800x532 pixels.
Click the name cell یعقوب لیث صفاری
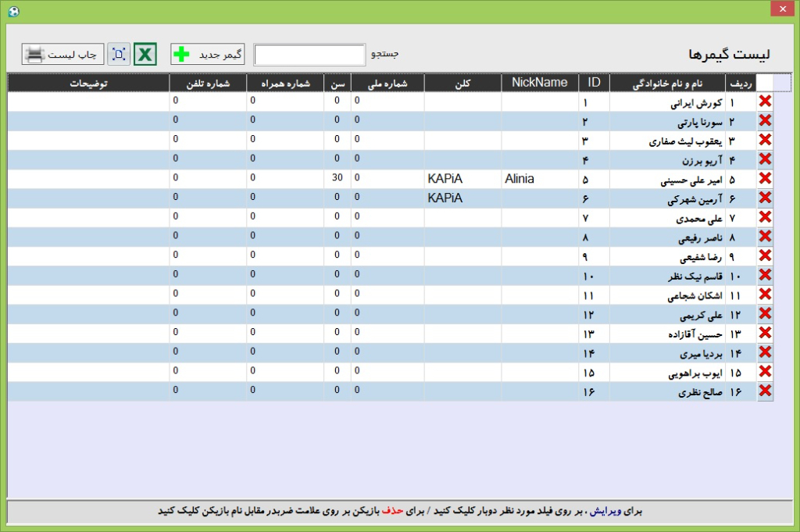(666, 141)
